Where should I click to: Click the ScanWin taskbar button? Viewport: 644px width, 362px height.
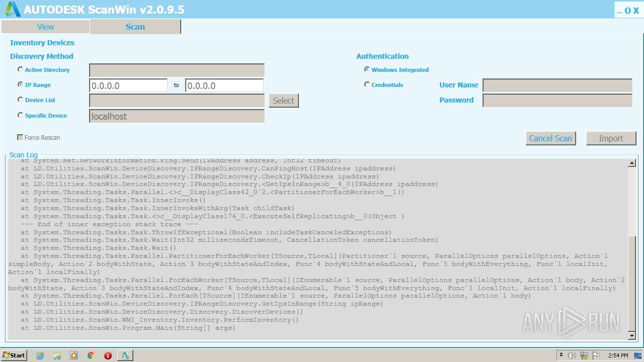pos(125,355)
